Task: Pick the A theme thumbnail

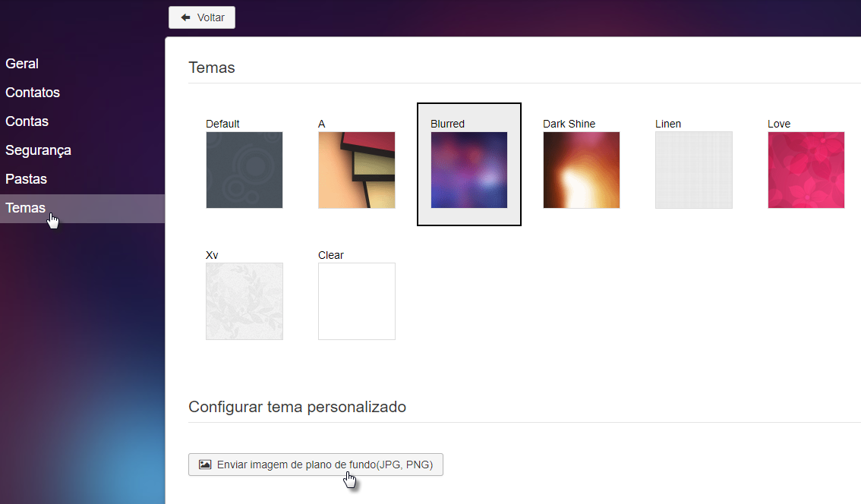Action: pos(356,170)
